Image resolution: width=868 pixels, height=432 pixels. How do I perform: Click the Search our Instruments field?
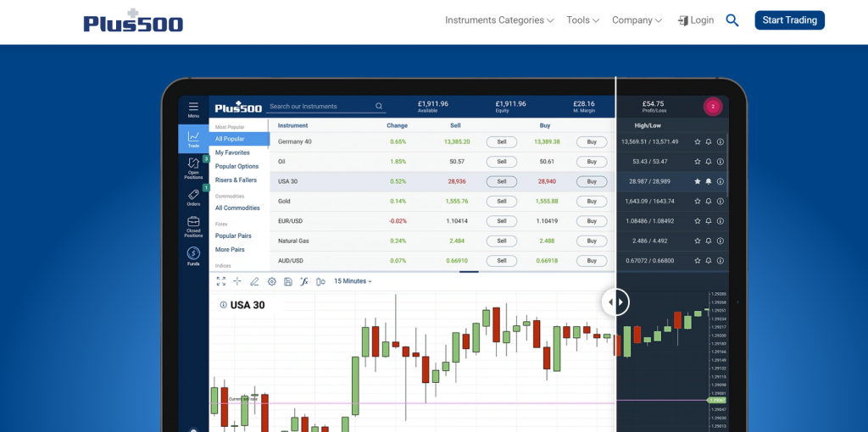click(325, 106)
